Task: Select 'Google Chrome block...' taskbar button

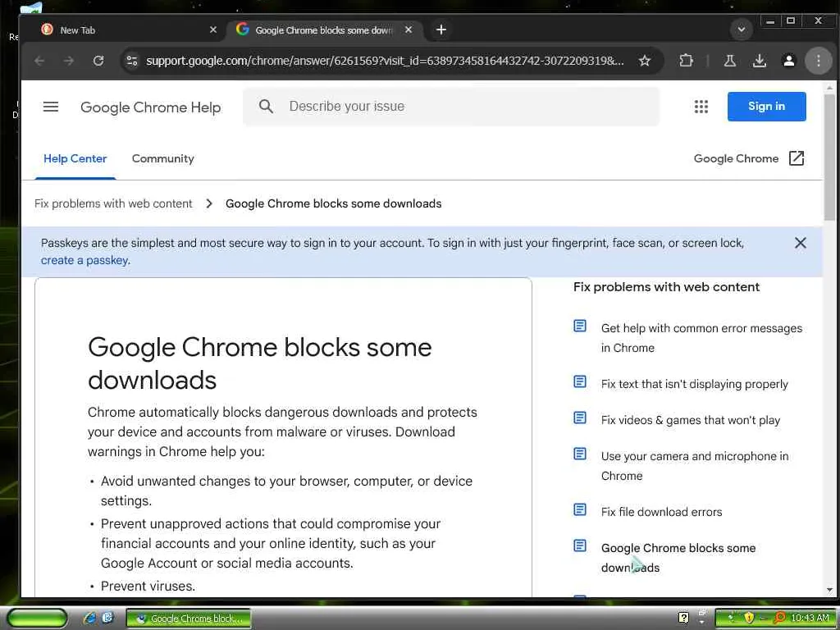Action: [189, 619]
